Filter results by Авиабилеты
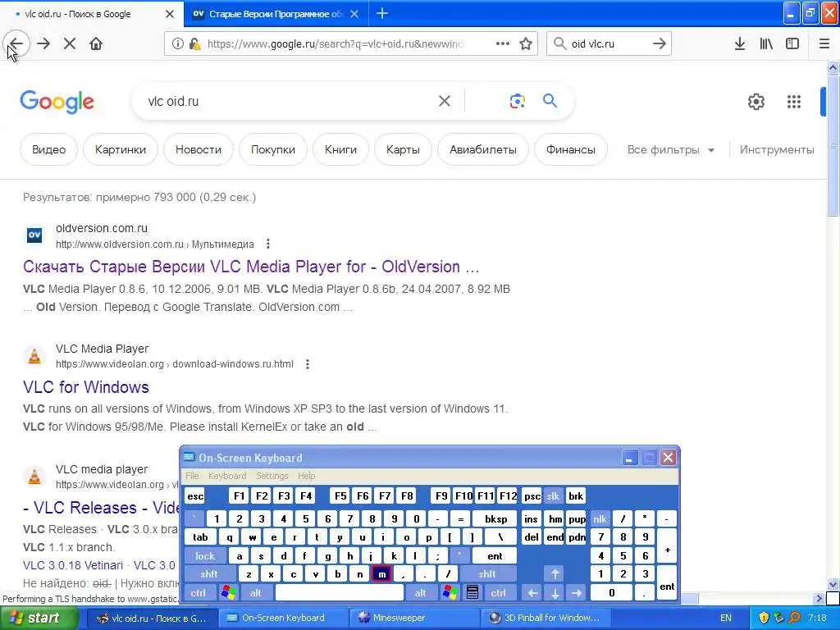 483,149
